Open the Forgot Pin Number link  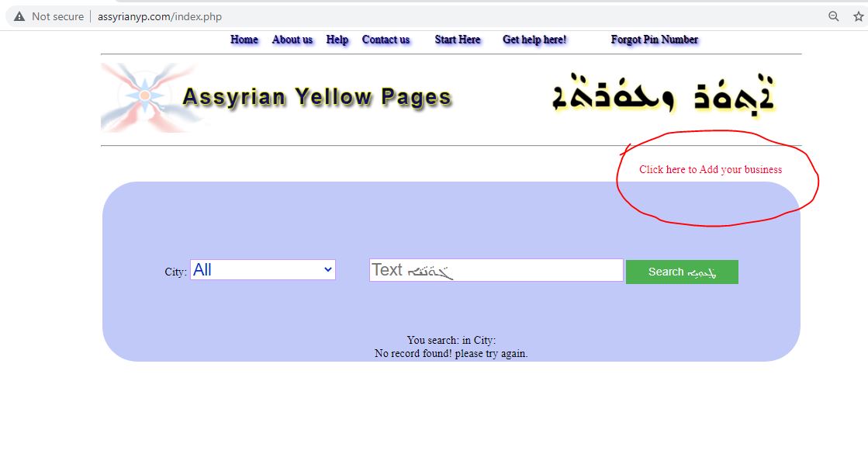pyautogui.click(x=654, y=40)
